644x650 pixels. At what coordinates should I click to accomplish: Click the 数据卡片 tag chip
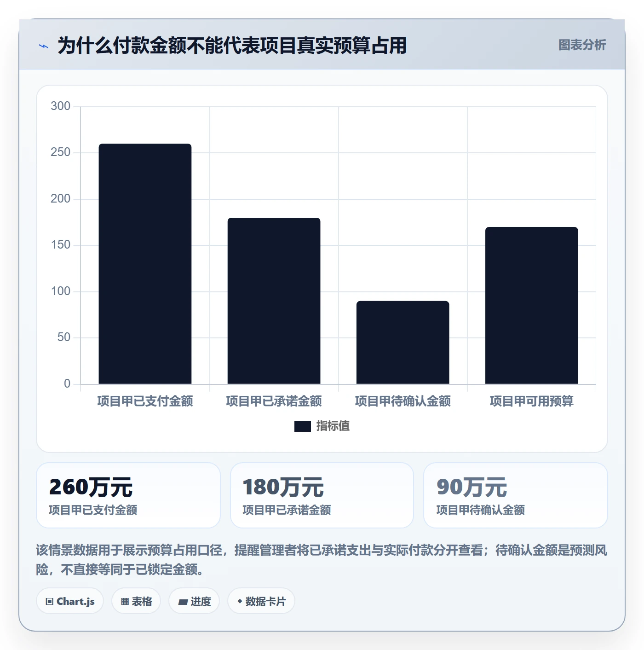click(x=261, y=601)
